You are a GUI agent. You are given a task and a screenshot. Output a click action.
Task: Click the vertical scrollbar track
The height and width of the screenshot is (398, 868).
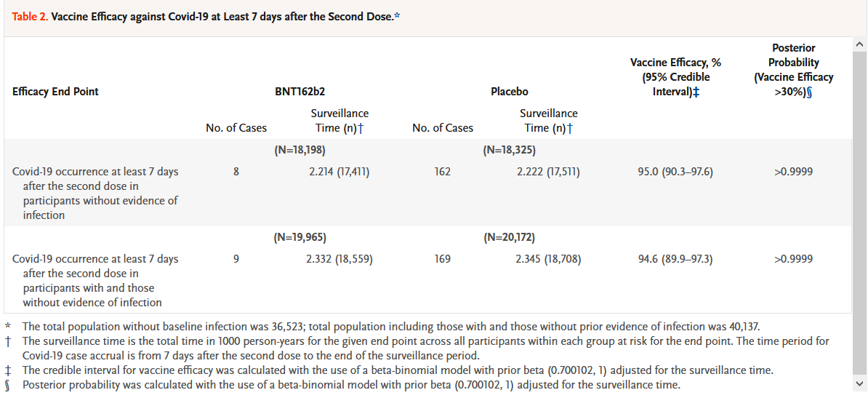(x=860, y=218)
